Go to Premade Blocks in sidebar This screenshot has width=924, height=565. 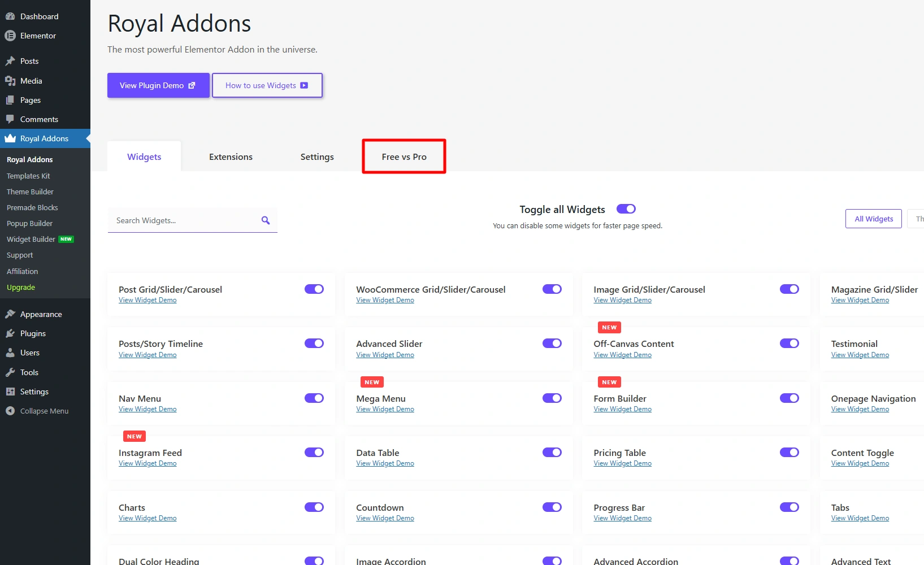click(32, 207)
